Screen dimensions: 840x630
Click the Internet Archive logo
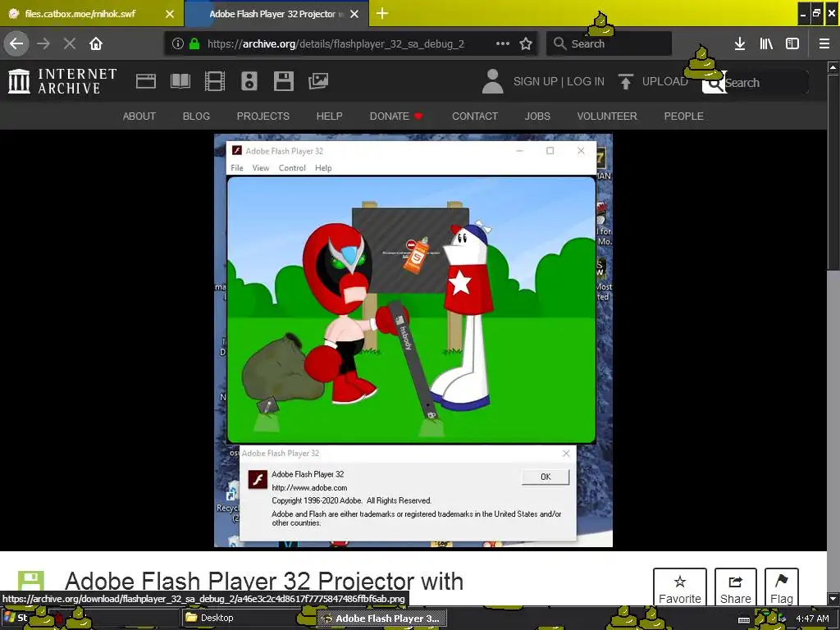(62, 81)
